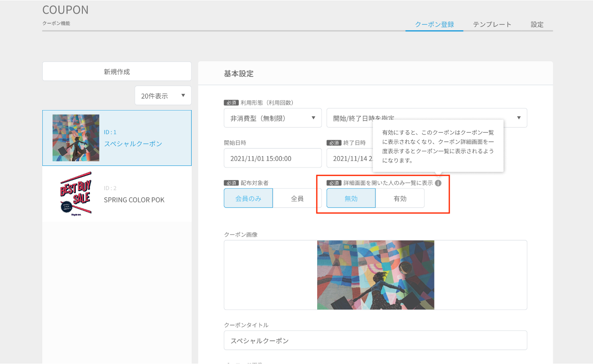Open the テンプレート tab
This screenshot has height=364, width=593.
pyautogui.click(x=492, y=24)
